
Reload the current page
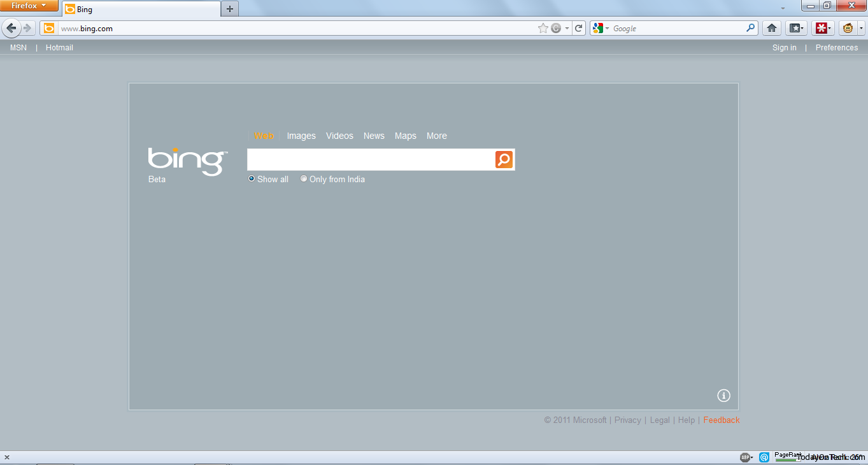pos(578,28)
